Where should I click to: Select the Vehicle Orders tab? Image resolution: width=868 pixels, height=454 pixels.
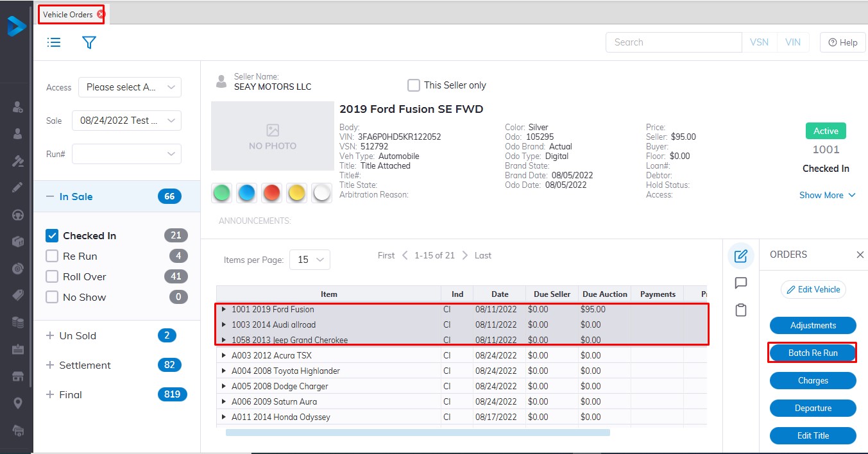tap(68, 14)
